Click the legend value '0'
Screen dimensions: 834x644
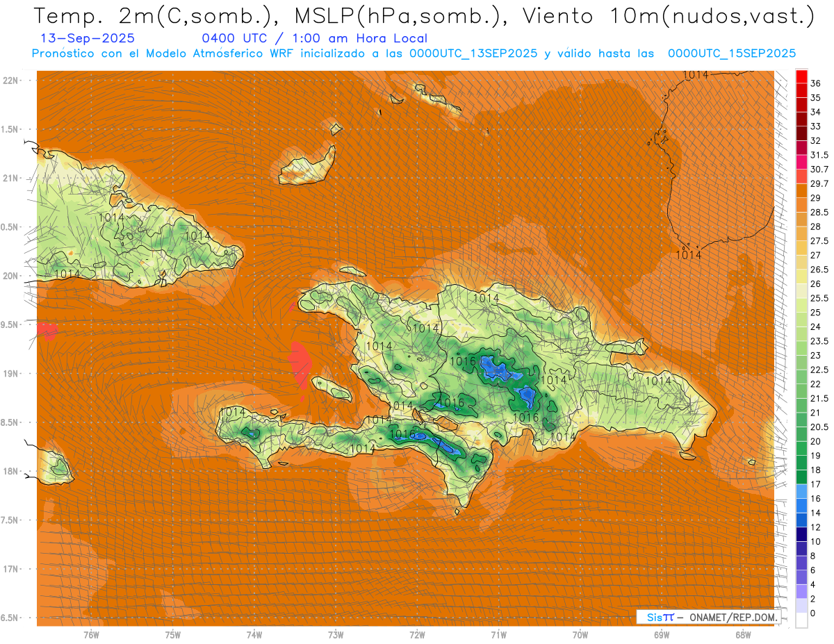813,613
